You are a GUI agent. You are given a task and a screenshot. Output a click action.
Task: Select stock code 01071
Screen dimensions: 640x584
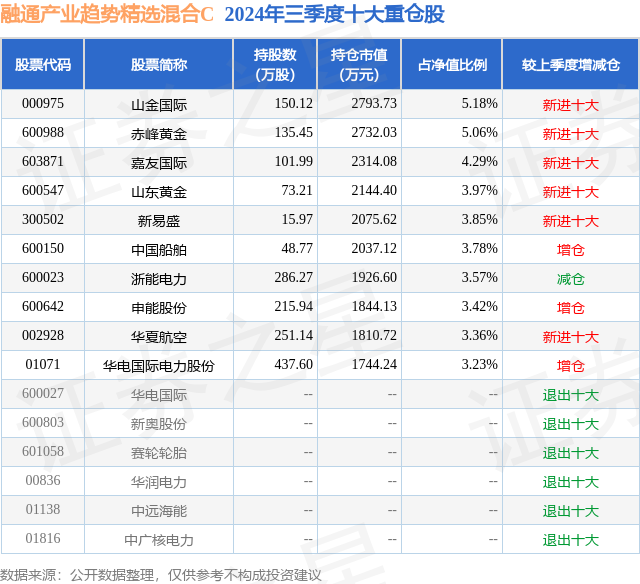coord(43,364)
